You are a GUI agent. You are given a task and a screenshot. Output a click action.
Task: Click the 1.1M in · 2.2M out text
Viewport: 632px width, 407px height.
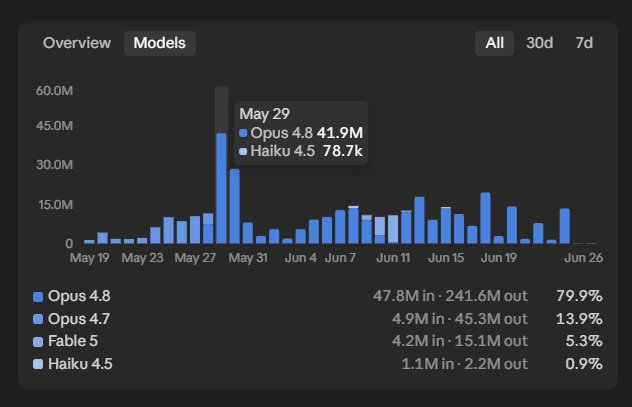[x=464, y=364]
